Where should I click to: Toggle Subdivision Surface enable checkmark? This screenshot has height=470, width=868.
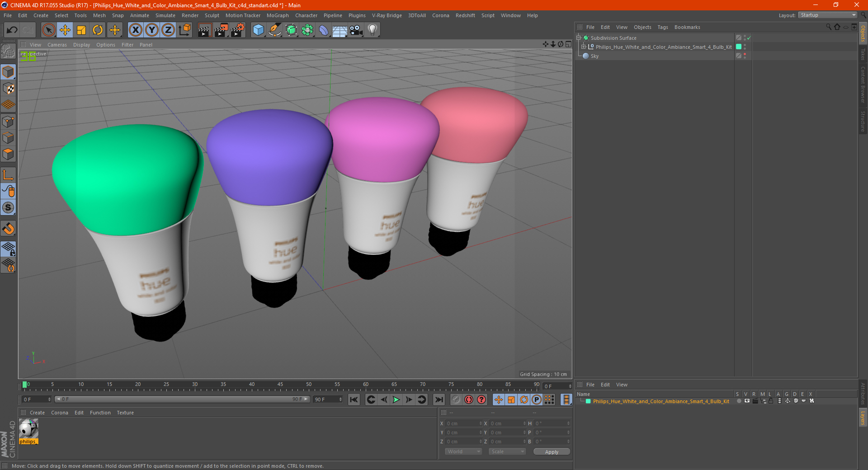[749, 38]
